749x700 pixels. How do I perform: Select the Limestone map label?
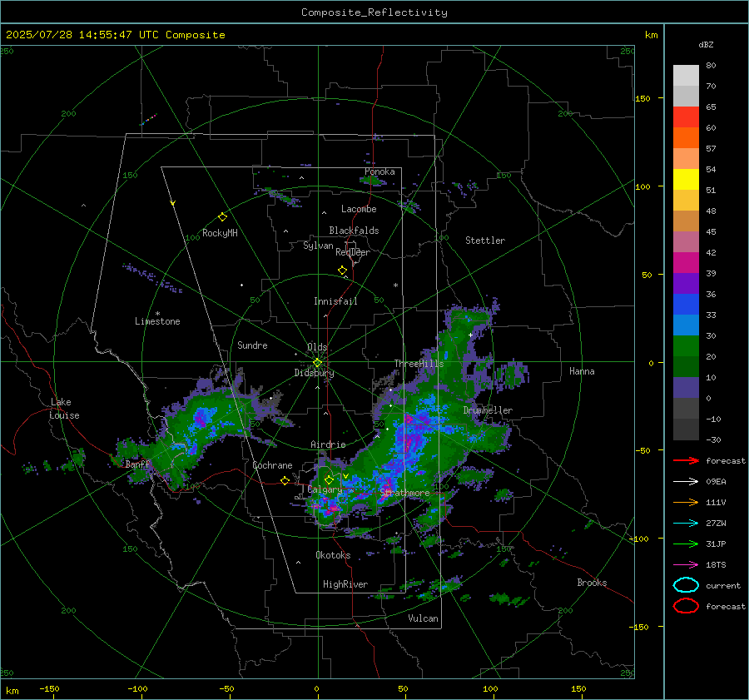[157, 321]
